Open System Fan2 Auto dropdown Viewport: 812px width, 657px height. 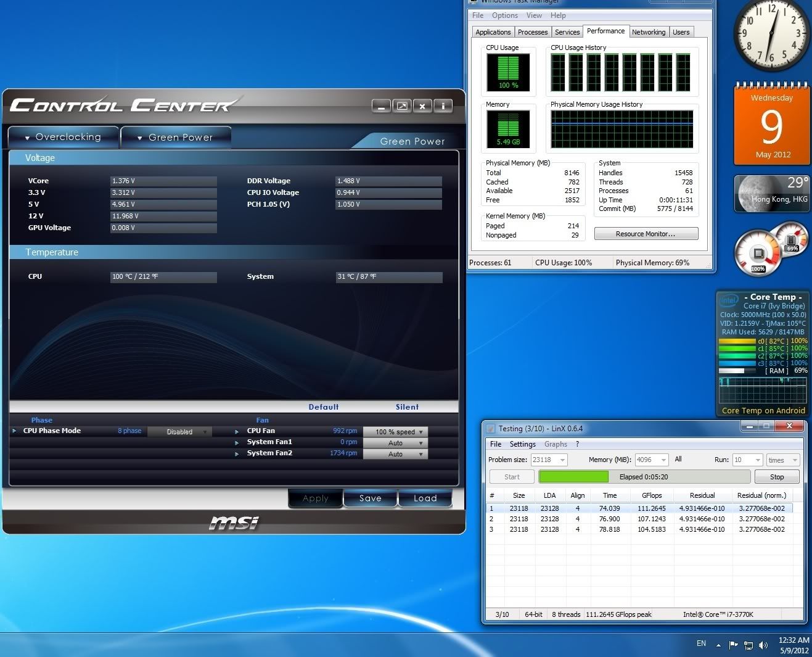pyautogui.click(x=395, y=454)
